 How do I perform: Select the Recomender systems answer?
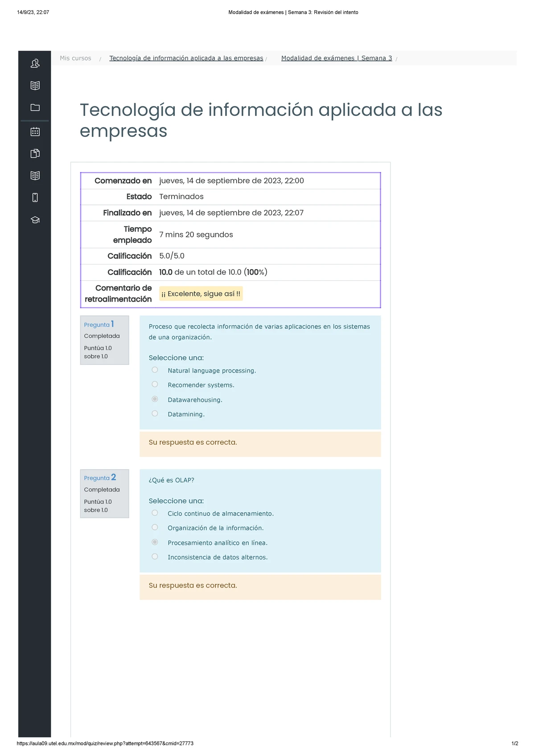click(155, 384)
